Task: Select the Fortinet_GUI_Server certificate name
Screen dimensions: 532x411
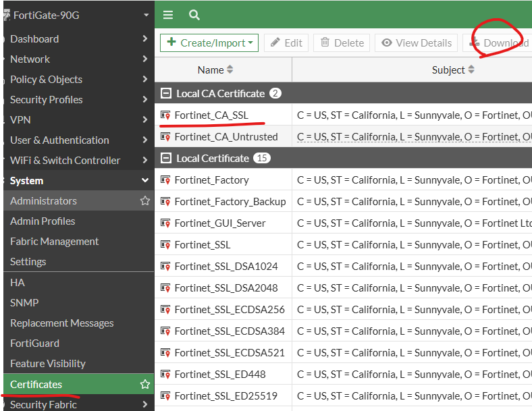Action: click(x=220, y=223)
